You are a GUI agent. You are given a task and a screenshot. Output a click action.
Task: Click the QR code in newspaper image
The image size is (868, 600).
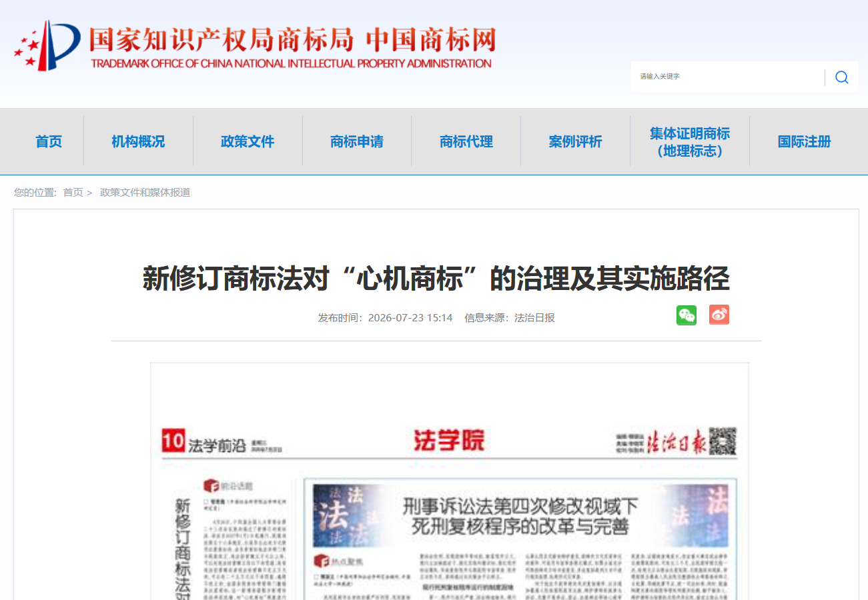coord(723,441)
